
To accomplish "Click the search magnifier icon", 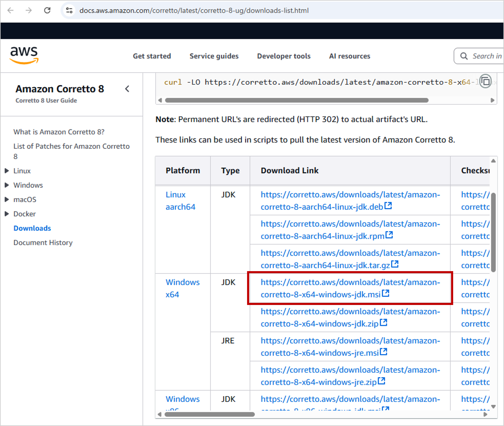I will click(x=464, y=56).
